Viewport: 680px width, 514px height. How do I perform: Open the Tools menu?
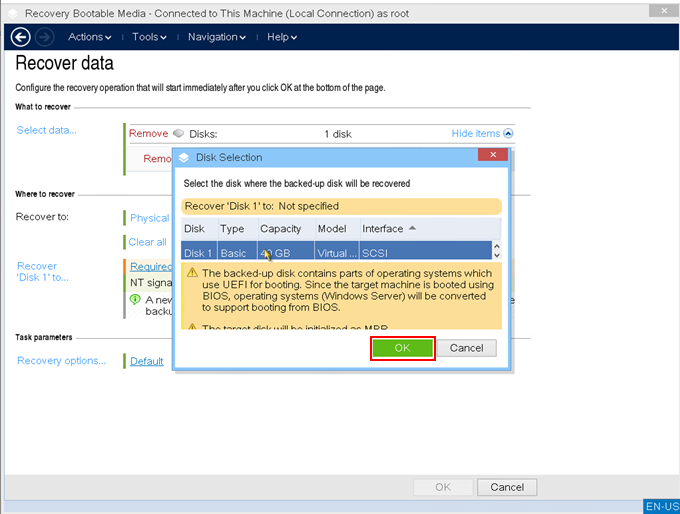coord(150,37)
